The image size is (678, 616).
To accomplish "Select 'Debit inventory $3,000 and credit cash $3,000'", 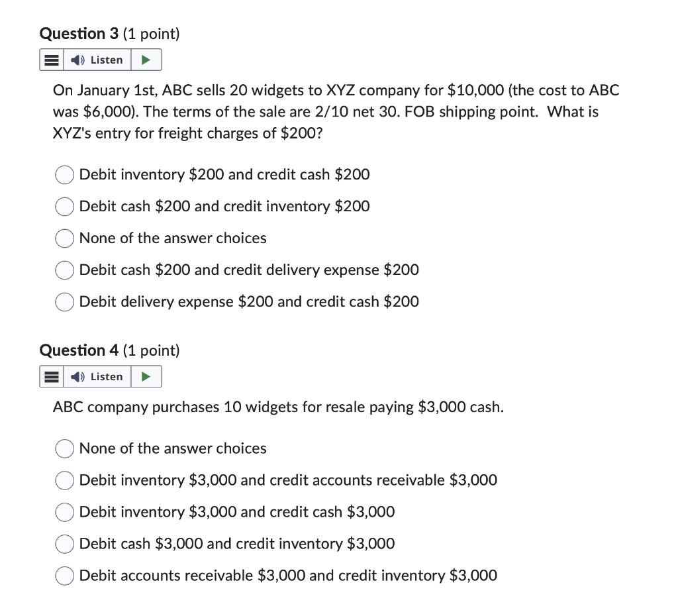I will click(64, 512).
